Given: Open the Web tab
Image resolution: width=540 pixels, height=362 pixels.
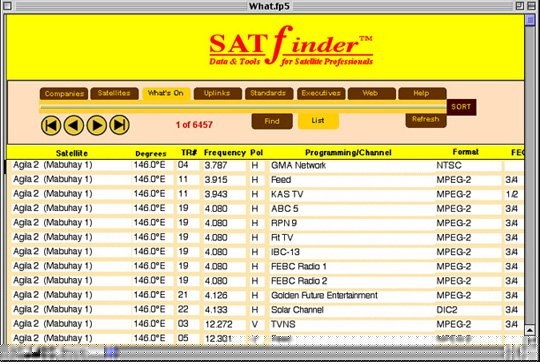Looking at the screenshot, I should (371, 93).
